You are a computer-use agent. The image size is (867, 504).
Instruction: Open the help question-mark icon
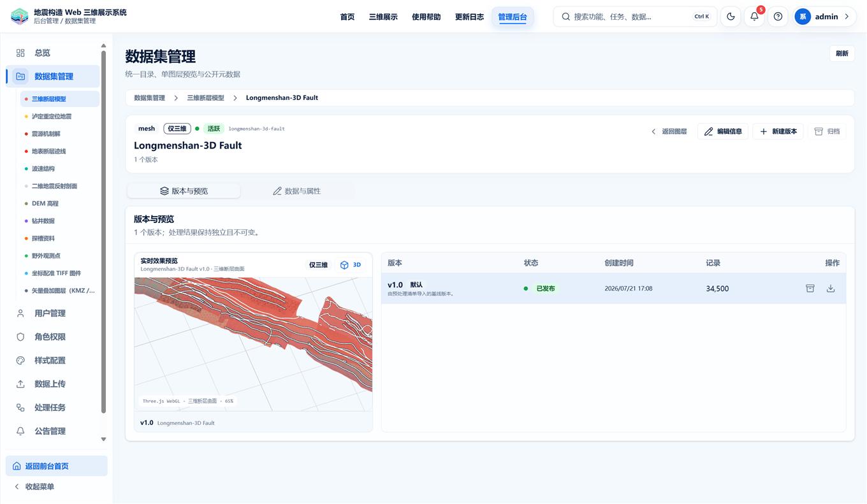click(778, 17)
